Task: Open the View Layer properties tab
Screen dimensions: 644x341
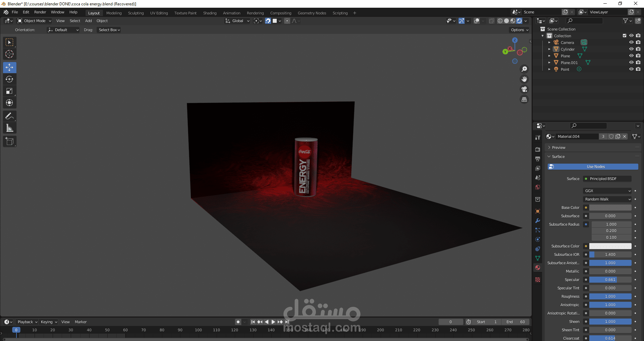Action: click(x=538, y=168)
